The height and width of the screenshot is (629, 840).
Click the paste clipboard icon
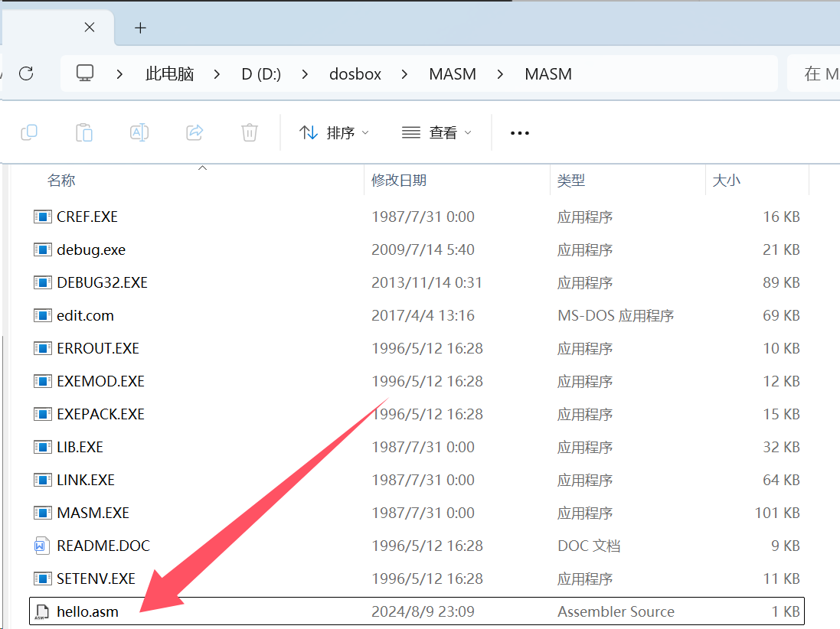[x=84, y=132]
